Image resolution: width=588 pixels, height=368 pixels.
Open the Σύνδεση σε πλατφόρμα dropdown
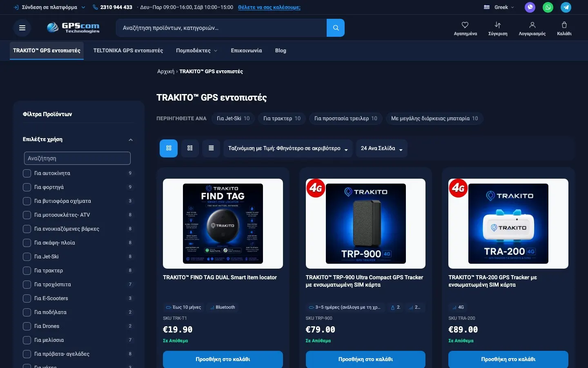49,7
